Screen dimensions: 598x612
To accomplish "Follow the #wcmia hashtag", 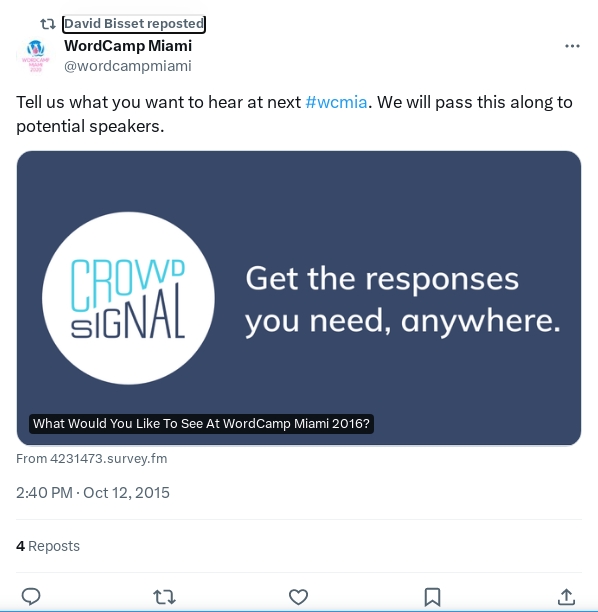I will pos(336,102).
